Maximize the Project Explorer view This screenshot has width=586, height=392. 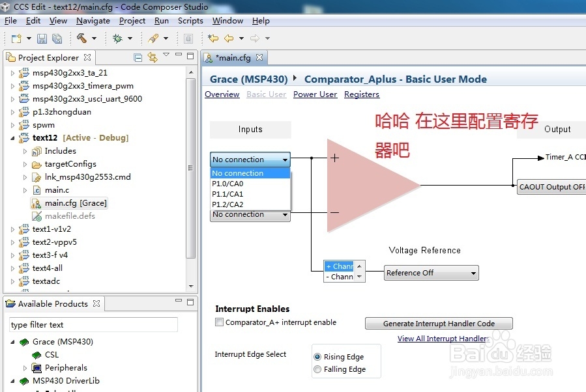coord(190,56)
